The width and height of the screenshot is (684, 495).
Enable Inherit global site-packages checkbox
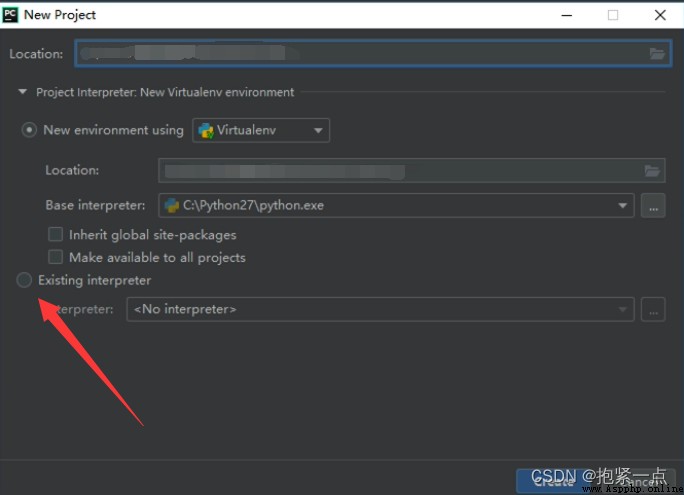coord(55,235)
